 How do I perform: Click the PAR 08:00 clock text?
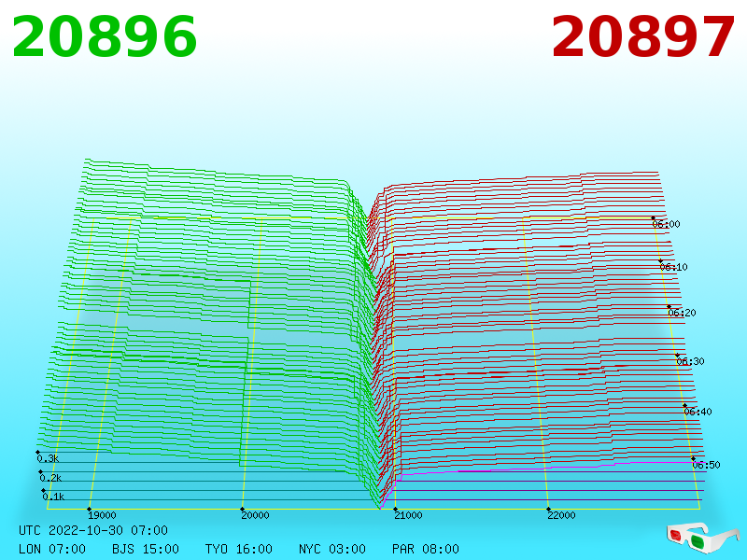pyautogui.click(x=426, y=549)
